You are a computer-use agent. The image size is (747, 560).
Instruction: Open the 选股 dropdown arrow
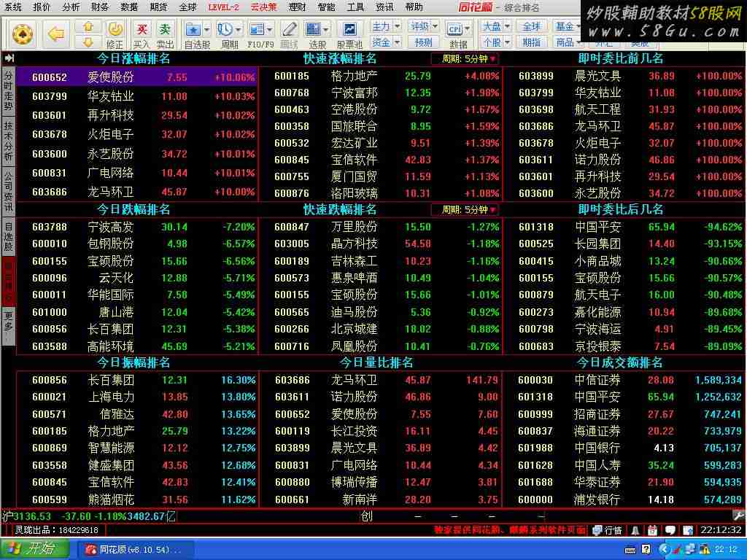coord(326,29)
